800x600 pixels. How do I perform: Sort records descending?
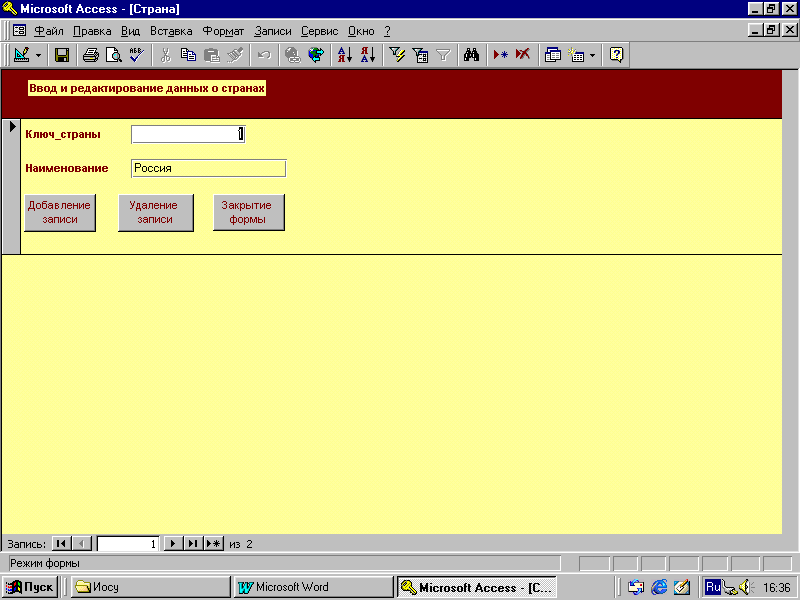click(368, 55)
